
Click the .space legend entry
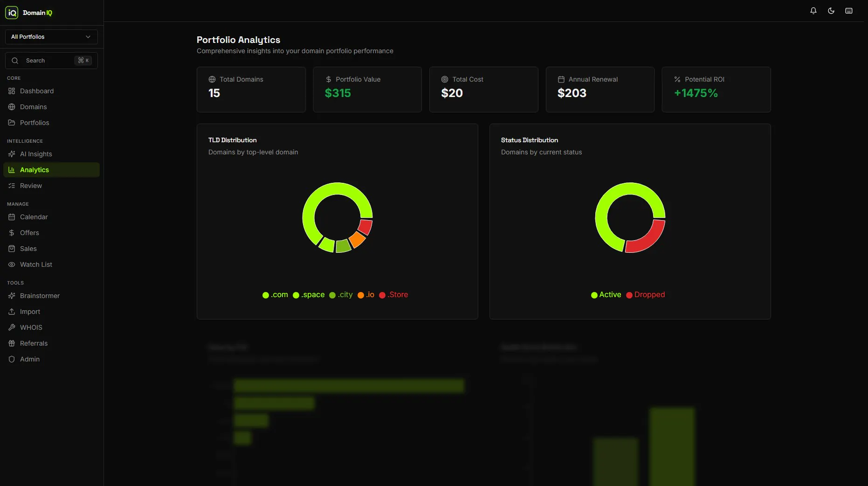tap(309, 295)
